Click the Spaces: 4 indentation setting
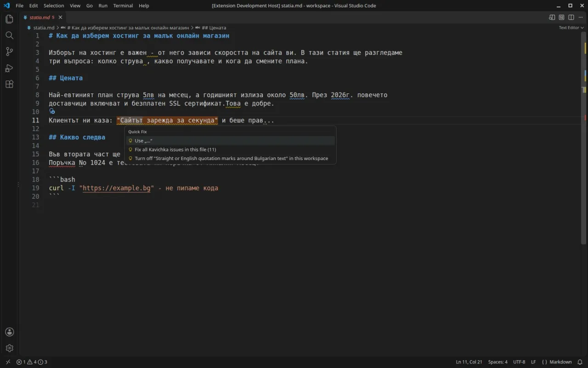 coord(498,362)
